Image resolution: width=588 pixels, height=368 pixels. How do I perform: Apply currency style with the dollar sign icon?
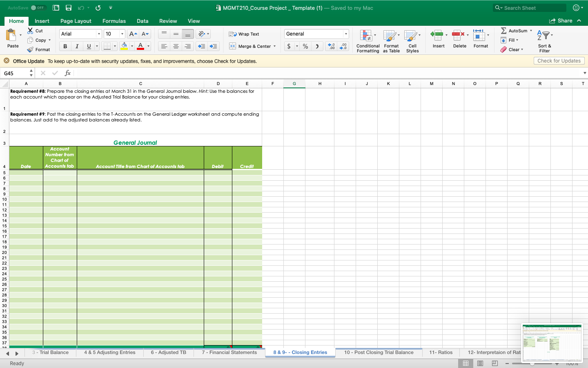[x=289, y=46]
